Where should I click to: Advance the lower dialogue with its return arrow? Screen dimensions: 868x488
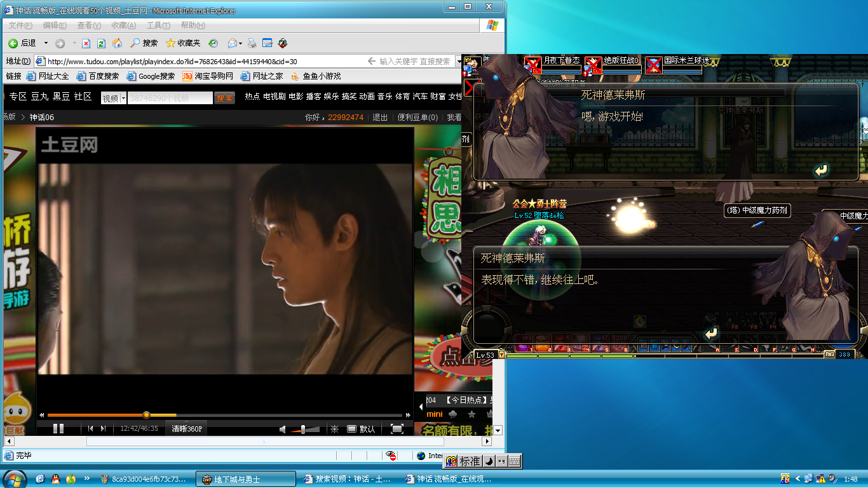coord(711,334)
